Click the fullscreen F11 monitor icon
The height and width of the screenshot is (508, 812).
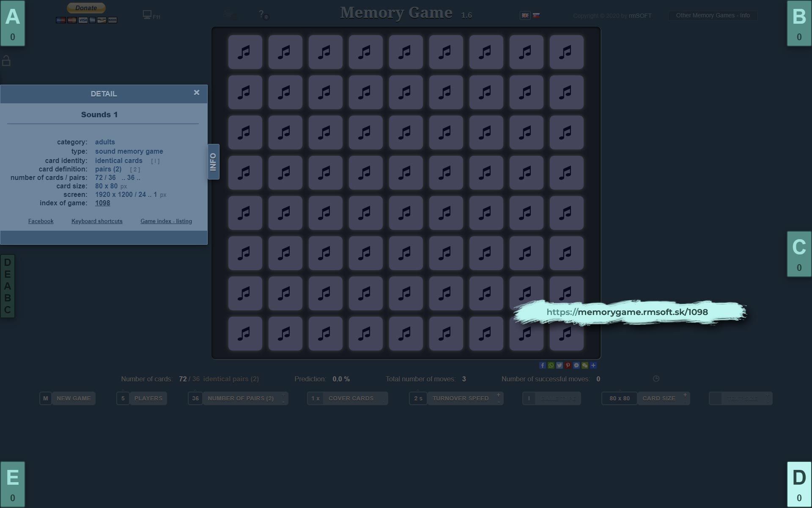click(x=147, y=15)
